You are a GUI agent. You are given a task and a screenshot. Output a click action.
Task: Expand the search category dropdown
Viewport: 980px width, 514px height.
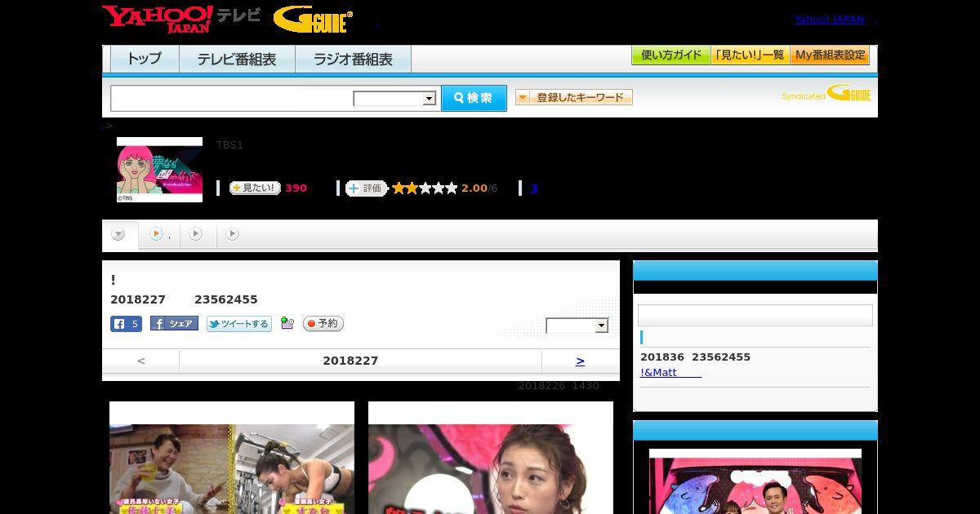(x=394, y=99)
